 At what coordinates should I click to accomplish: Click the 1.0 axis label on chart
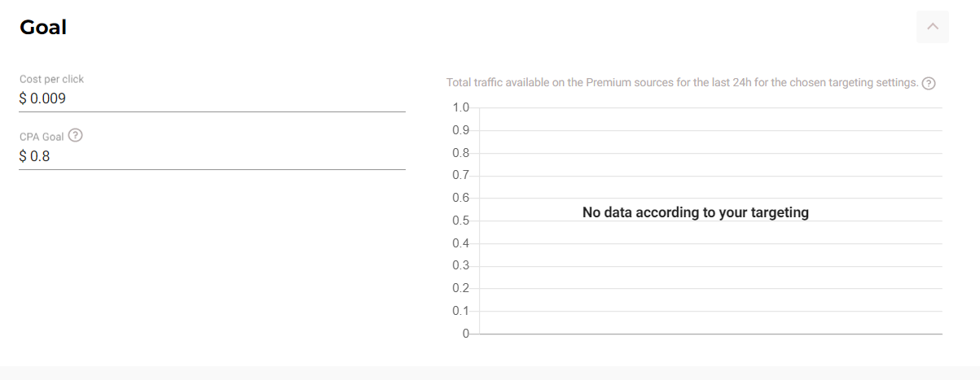[461, 107]
